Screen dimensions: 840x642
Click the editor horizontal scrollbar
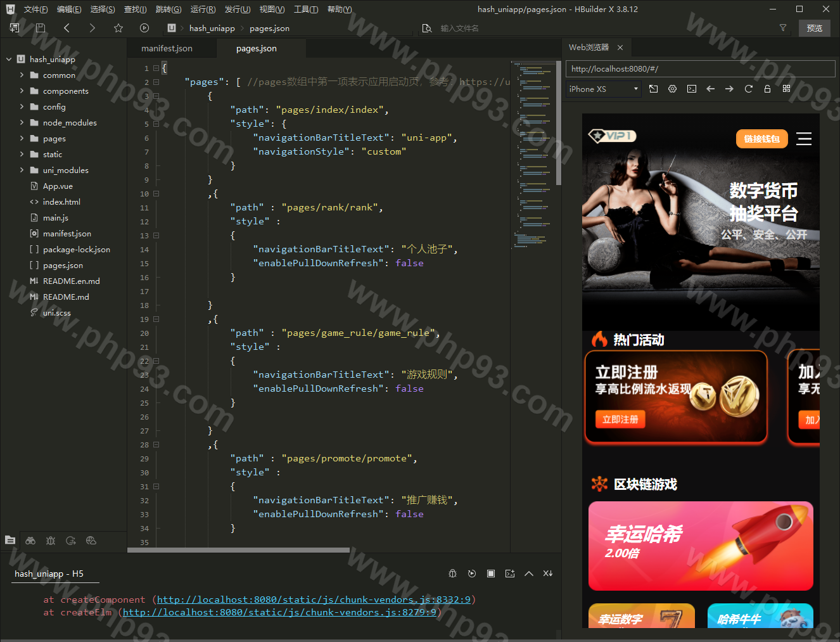coord(238,550)
